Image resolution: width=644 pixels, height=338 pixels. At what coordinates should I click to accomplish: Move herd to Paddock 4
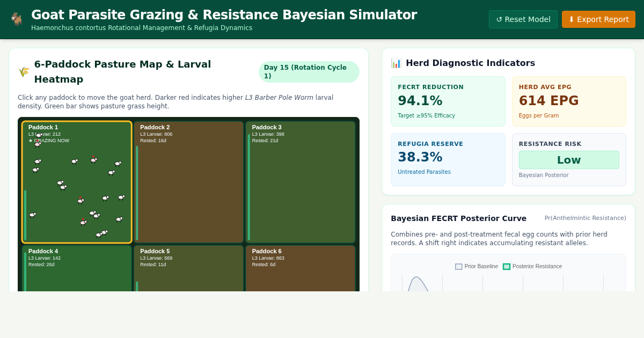77,268
